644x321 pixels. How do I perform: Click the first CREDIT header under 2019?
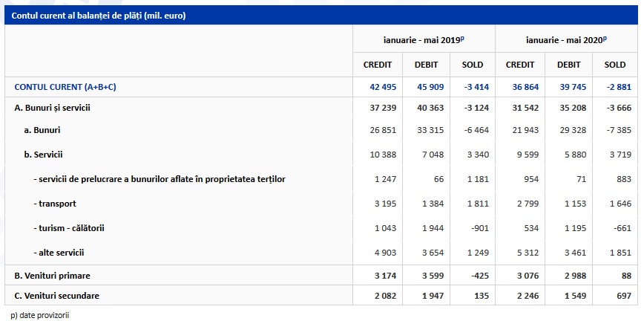[378, 65]
